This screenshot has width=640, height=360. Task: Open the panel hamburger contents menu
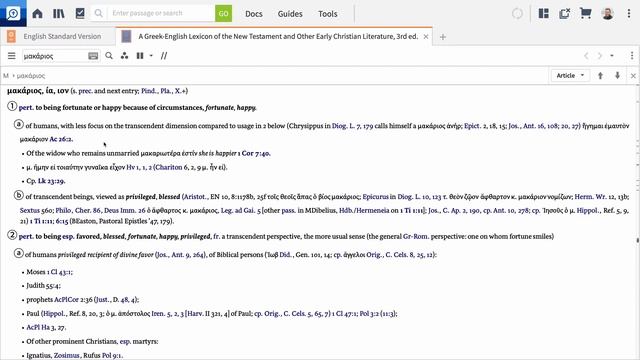[11, 56]
